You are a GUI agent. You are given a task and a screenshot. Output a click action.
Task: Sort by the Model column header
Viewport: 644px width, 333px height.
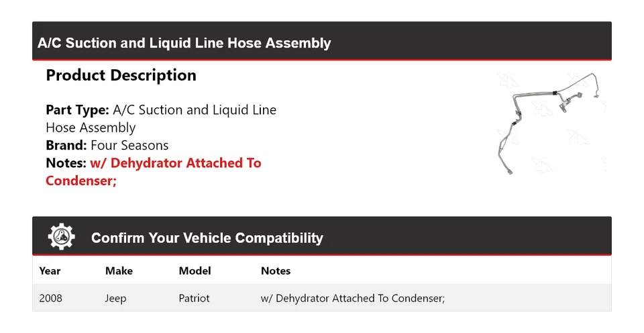coord(195,271)
